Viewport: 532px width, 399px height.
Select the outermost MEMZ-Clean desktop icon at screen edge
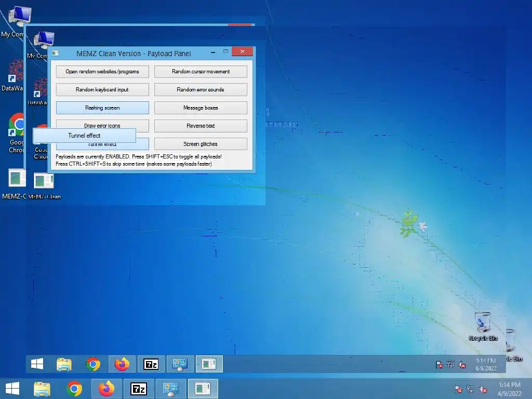click(x=14, y=183)
